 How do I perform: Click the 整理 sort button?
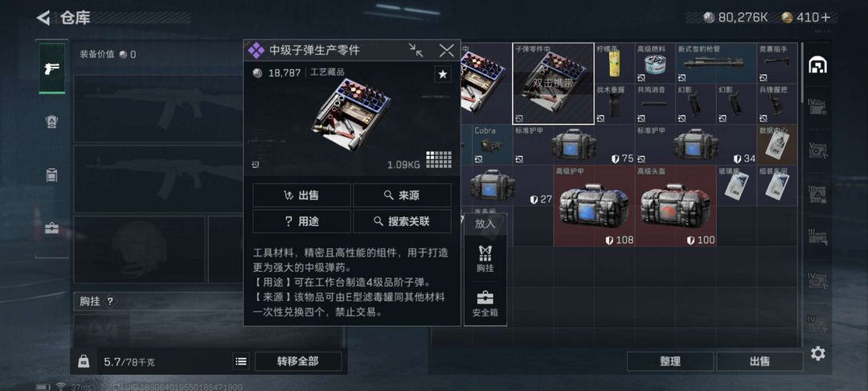tap(669, 361)
